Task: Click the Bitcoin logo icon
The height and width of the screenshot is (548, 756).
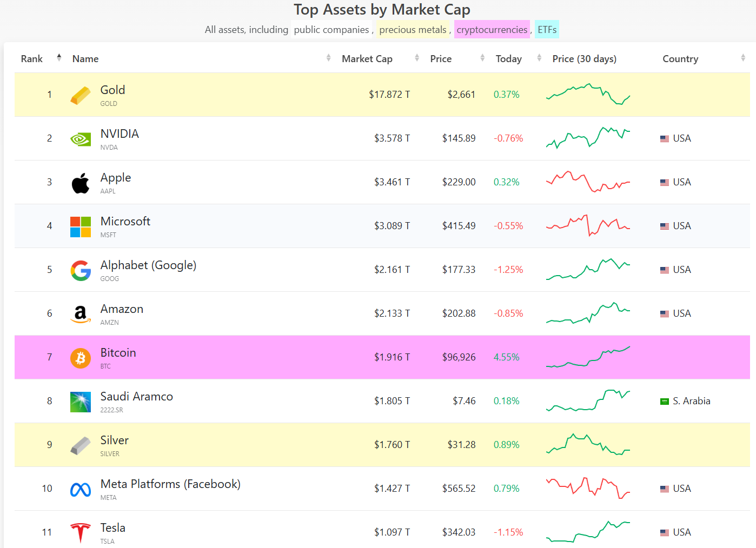Action: tap(81, 358)
